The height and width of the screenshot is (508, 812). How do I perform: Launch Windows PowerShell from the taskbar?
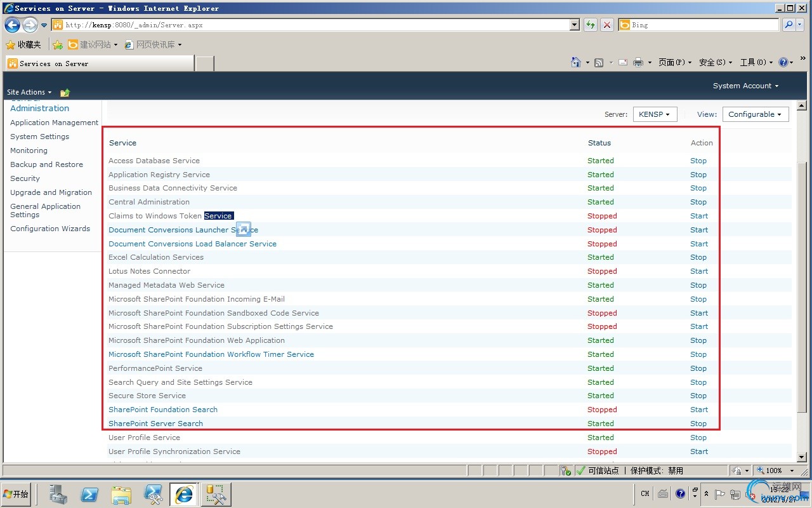click(89, 494)
